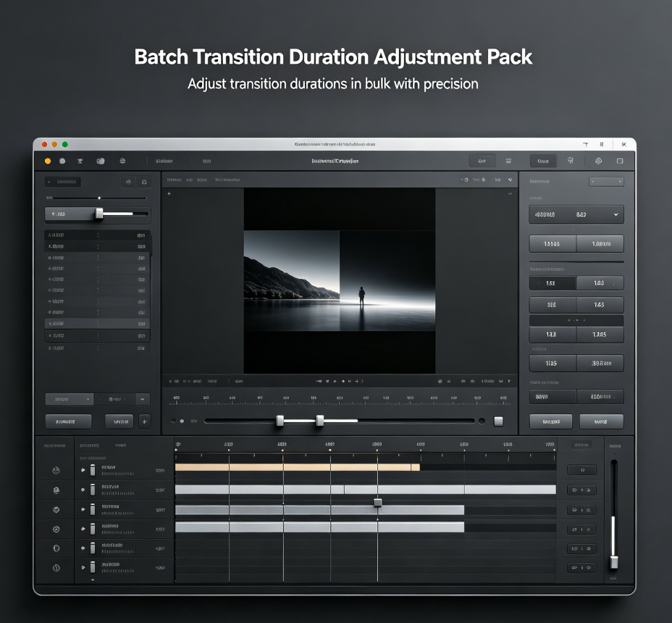Toggle the vertical switch on the fourth timeline track
This screenshot has width=672, height=623.
[93, 529]
